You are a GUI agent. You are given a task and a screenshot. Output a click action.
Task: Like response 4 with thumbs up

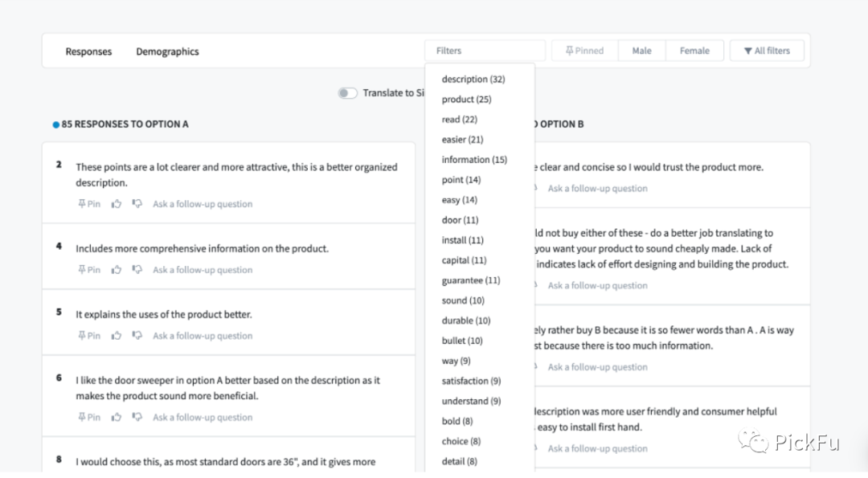pos(117,269)
